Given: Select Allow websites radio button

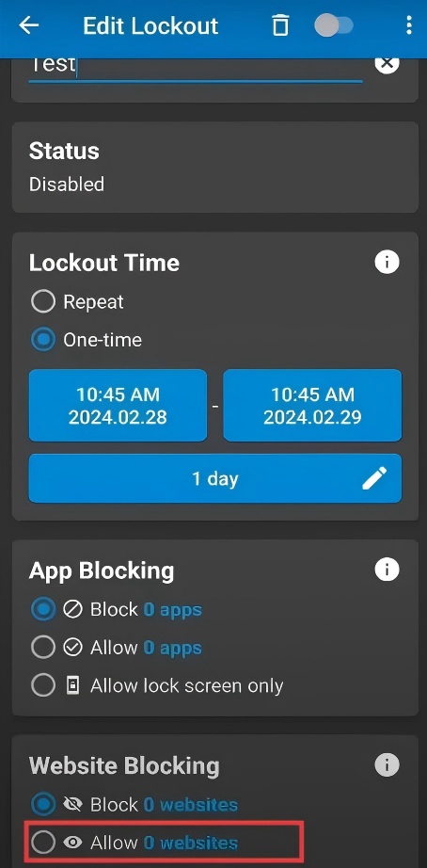Looking at the screenshot, I should (43, 843).
